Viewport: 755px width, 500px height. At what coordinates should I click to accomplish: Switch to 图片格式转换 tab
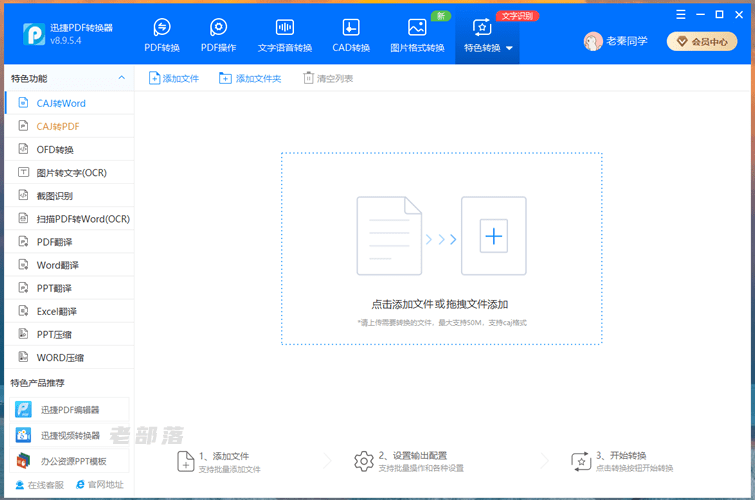pyautogui.click(x=417, y=35)
